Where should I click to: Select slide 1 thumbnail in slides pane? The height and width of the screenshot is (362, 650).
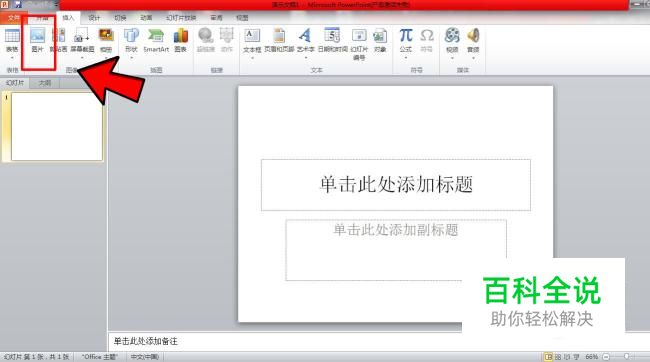click(57, 126)
